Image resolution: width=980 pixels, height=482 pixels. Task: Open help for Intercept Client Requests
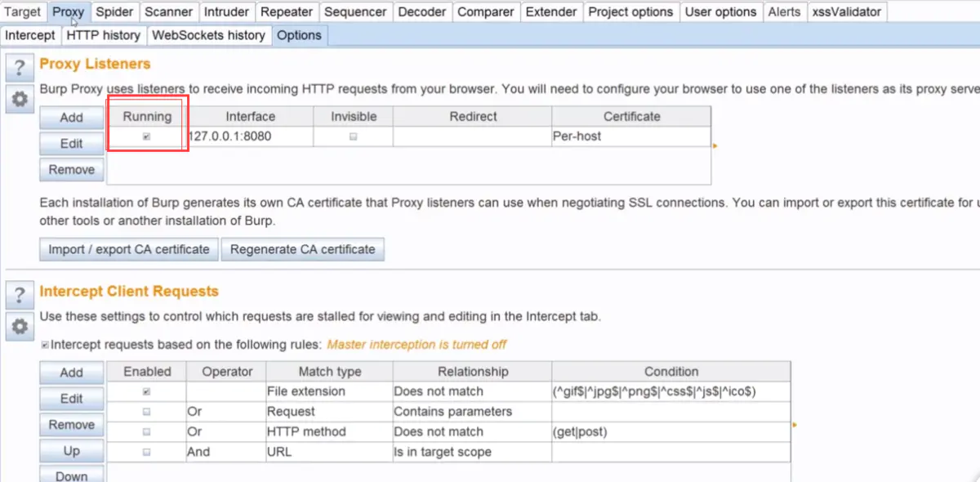20,297
